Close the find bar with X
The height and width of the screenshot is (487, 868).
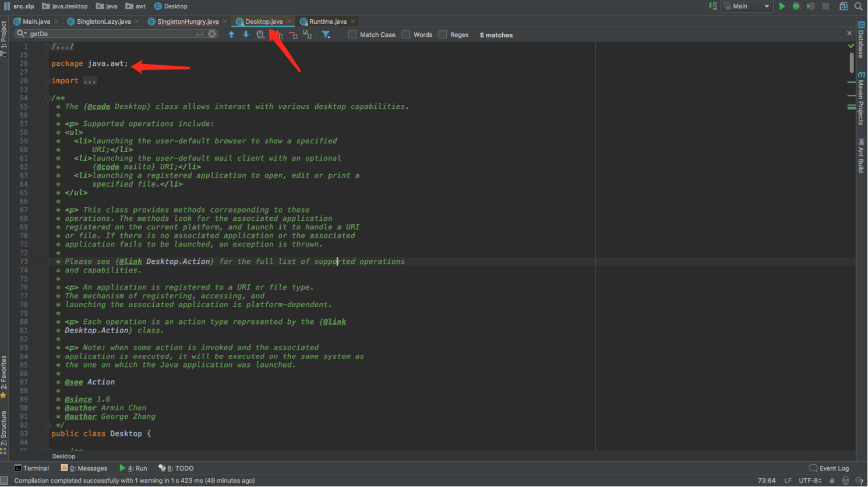(849, 33)
